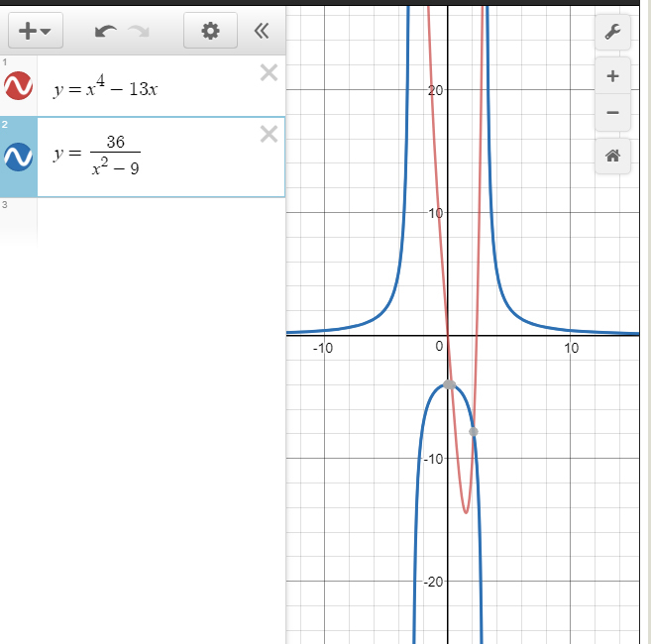Toggle visibility of y = 36/(x²−9) graph

pyautogui.click(x=18, y=157)
